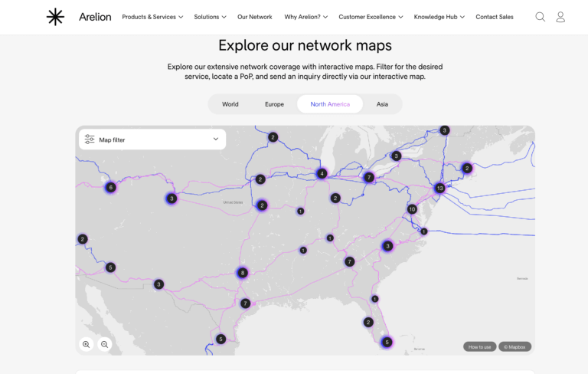Select the map cluster marker 8
This screenshot has width=588, height=374.
click(243, 273)
